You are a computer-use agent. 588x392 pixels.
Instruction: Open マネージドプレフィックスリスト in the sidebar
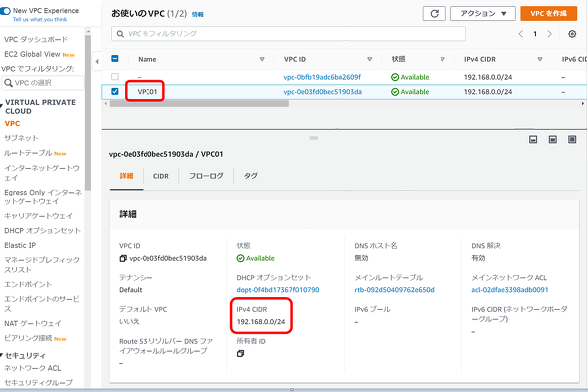click(42, 264)
